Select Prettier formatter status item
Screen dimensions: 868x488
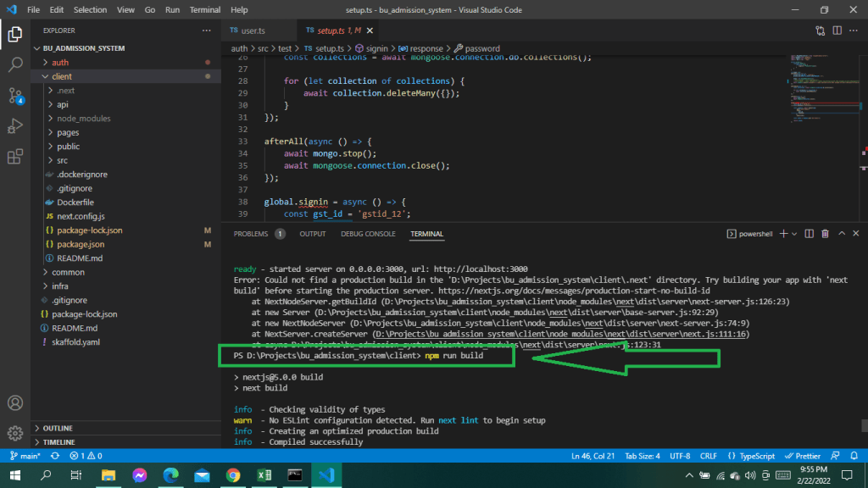click(803, 456)
